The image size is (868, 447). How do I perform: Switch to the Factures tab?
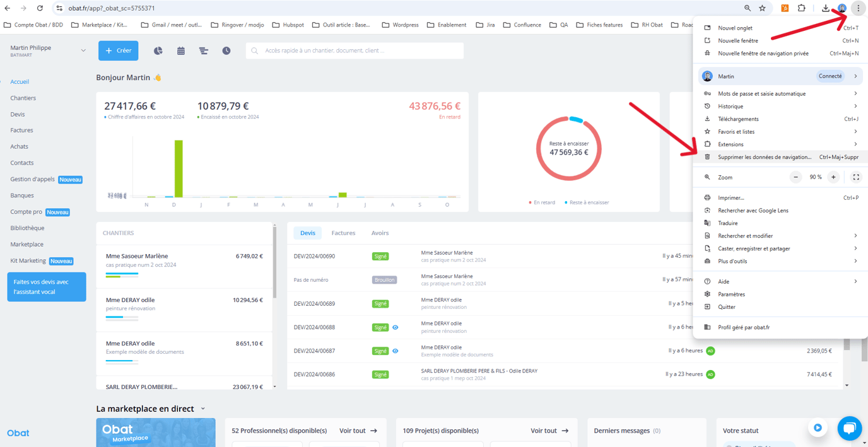coord(343,233)
